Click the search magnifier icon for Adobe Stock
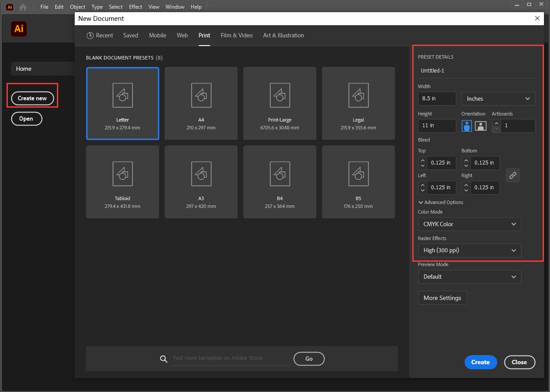550x392 pixels. [164, 359]
